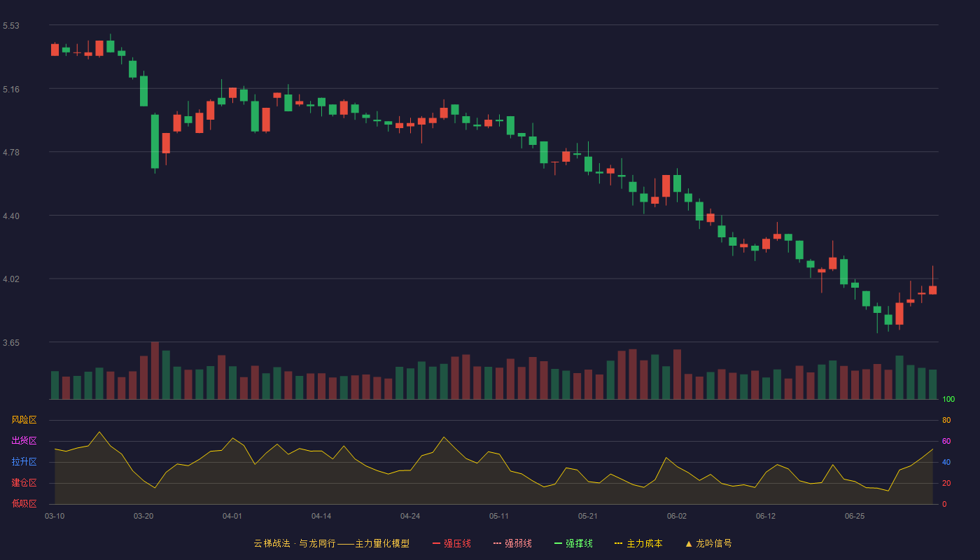Toggle the 主力成本 legend series

pos(638,543)
